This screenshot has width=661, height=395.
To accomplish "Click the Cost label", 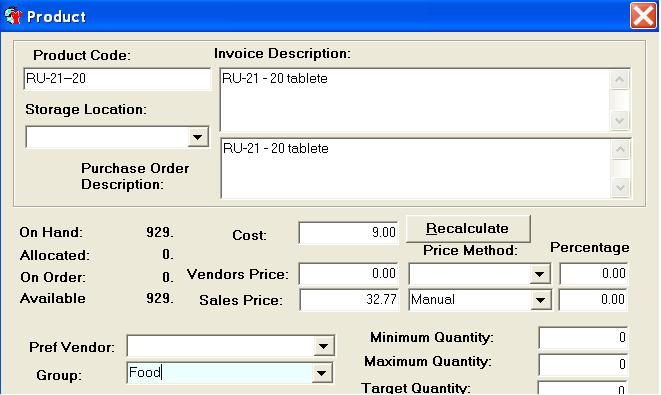I will [249, 235].
